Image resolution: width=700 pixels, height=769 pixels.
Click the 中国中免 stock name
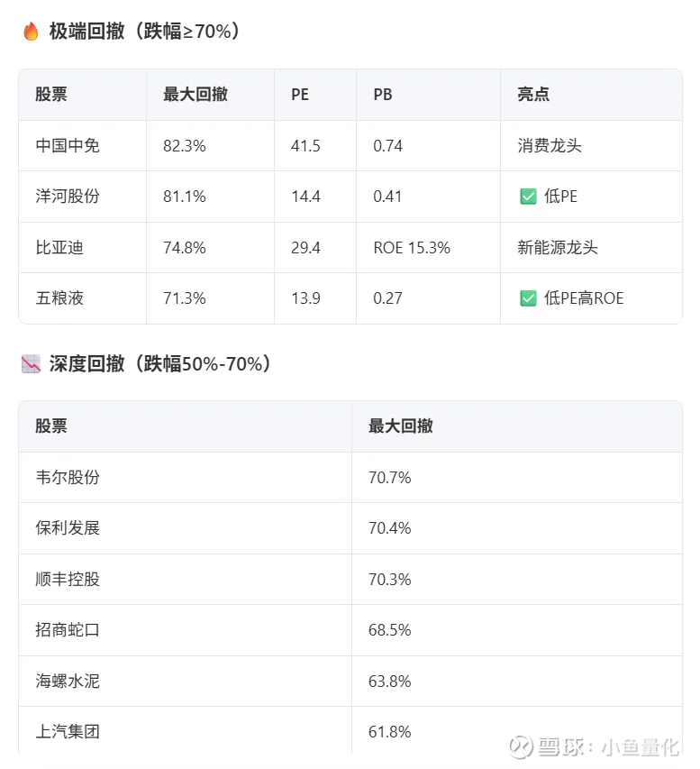(x=68, y=145)
